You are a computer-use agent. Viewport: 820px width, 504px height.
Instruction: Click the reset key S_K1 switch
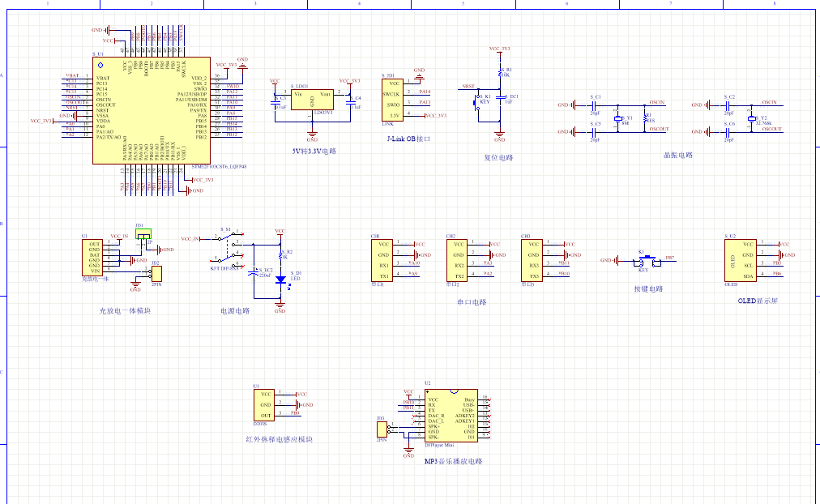coord(478,103)
